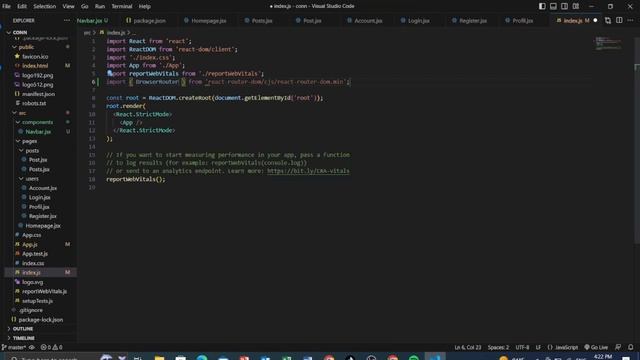Open package-lock.json in explorer
640x360 pixels.
point(41,319)
